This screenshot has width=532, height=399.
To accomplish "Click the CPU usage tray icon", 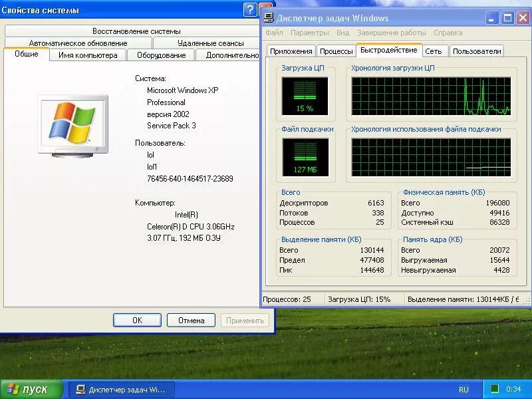I will click(x=495, y=389).
